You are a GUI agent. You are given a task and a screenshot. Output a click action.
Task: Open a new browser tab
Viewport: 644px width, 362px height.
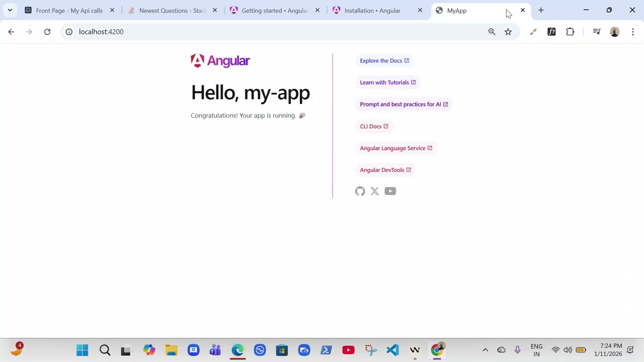[541, 10]
